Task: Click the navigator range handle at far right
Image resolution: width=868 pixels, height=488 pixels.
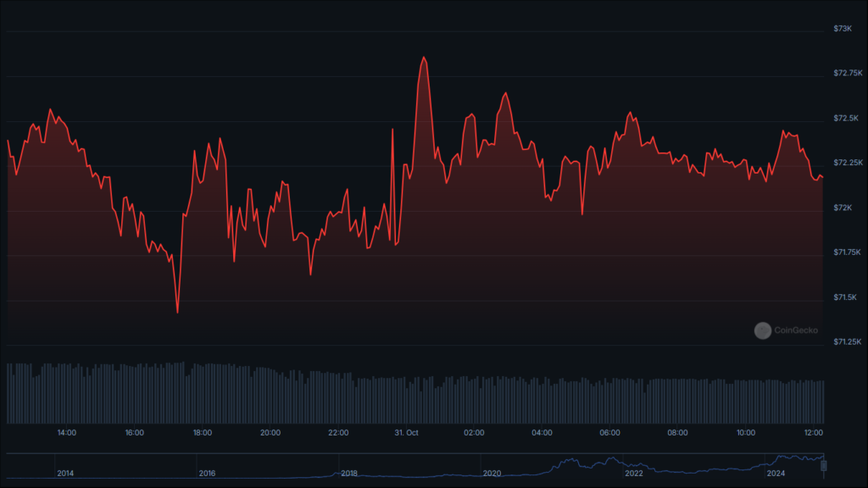Action: pyautogui.click(x=824, y=466)
